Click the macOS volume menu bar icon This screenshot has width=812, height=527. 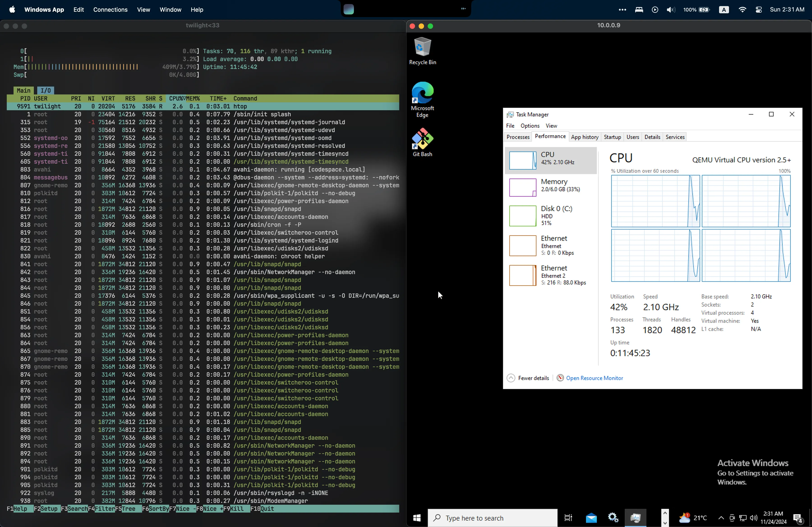(671, 9)
